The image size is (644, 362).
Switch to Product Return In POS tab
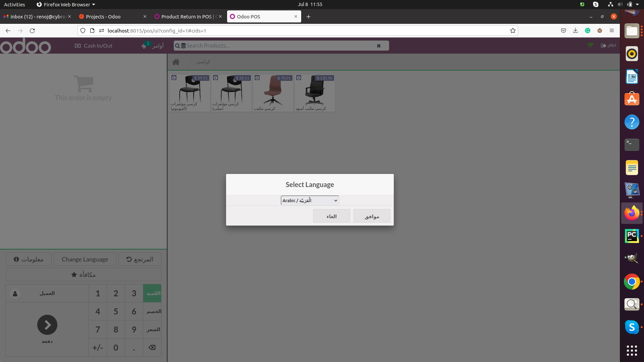186,17
